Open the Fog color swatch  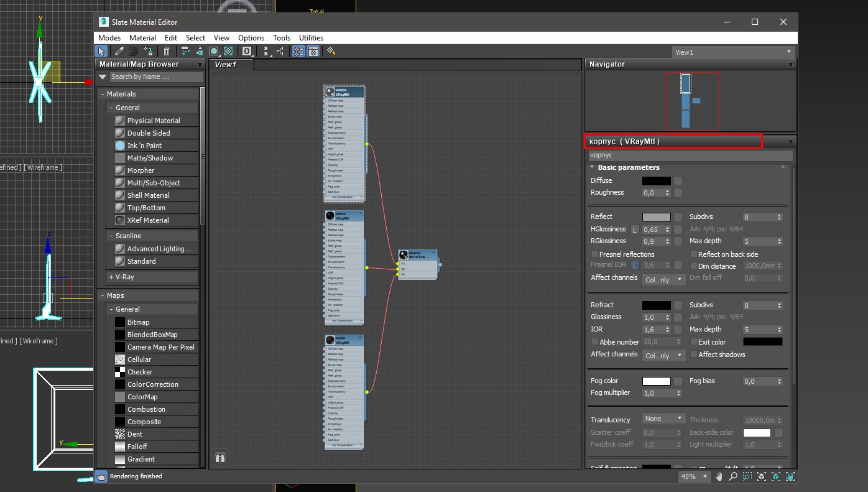(657, 381)
